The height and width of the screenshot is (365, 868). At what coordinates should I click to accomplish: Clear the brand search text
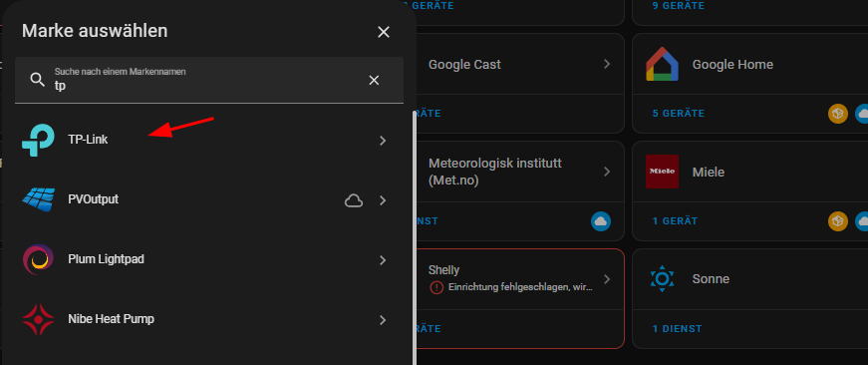pyautogui.click(x=375, y=81)
